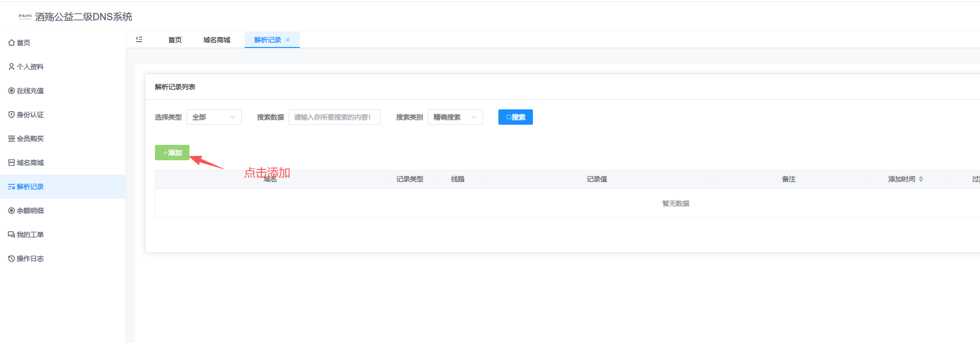980x343 pixels.
Task: Open 操作日志 in the sidebar
Action: [63, 259]
